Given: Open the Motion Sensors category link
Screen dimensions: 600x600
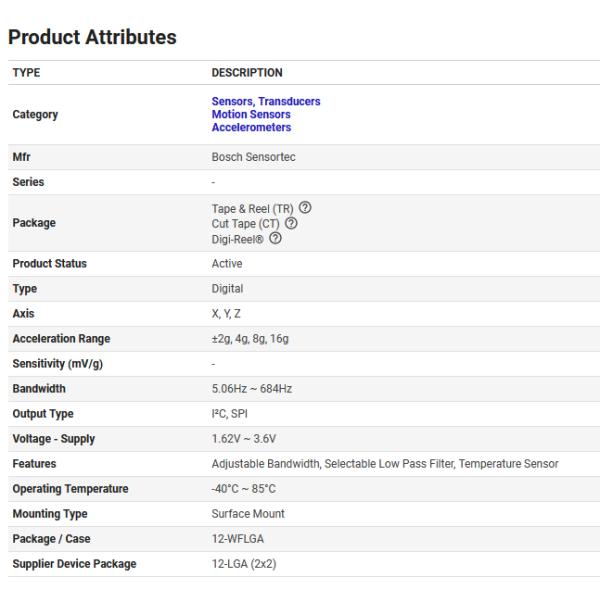Looking at the screenshot, I should (x=251, y=114).
